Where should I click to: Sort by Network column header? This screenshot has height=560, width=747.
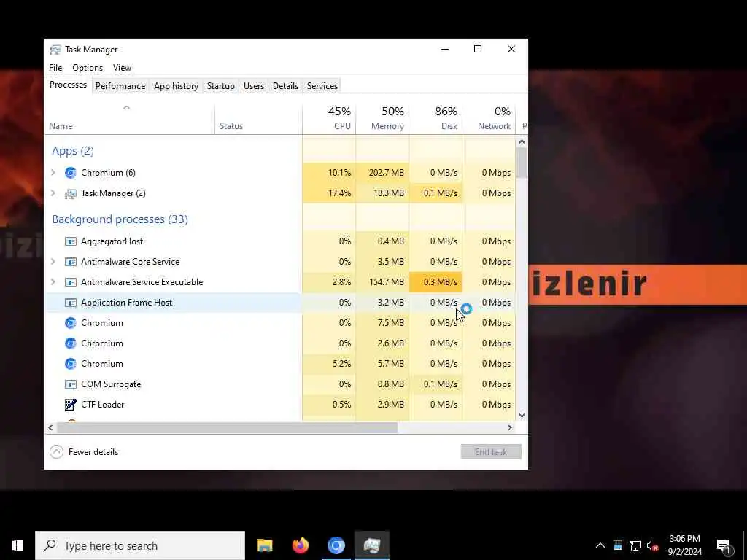(x=489, y=118)
